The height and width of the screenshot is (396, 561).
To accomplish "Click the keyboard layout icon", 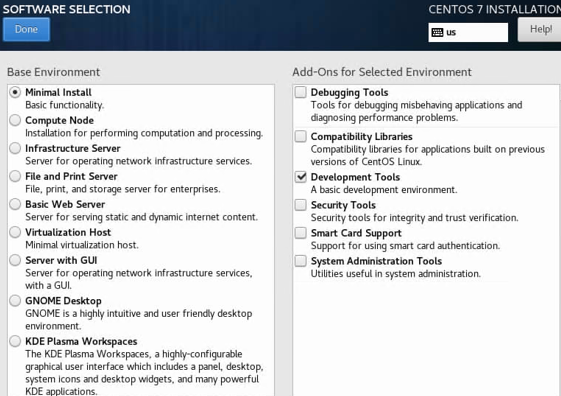I will [437, 33].
